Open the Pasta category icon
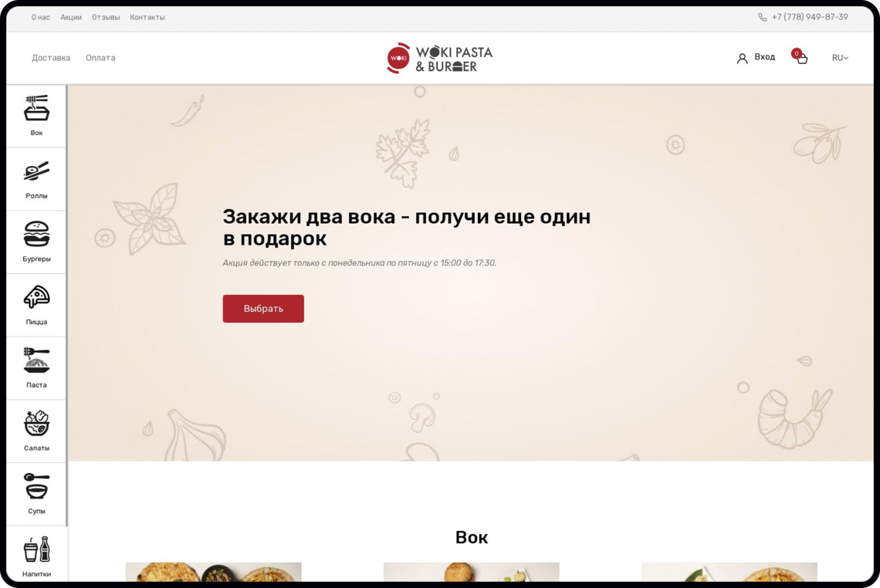 pyautogui.click(x=36, y=360)
